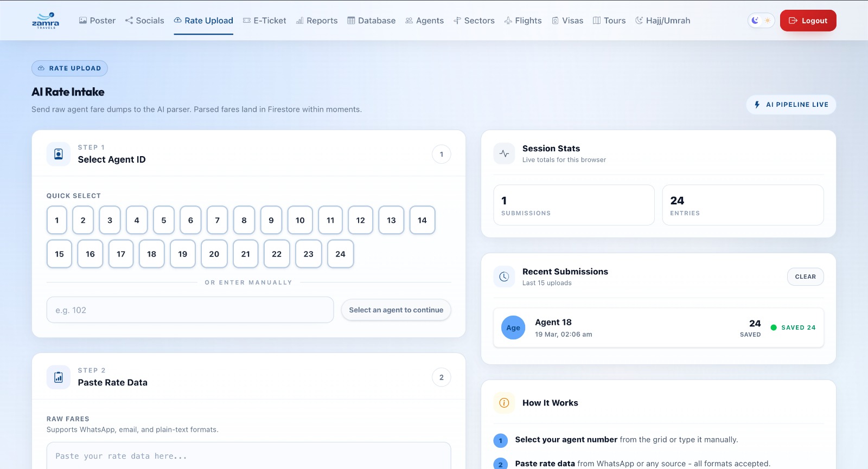
Task: Select quick select agent 12
Action: point(361,220)
